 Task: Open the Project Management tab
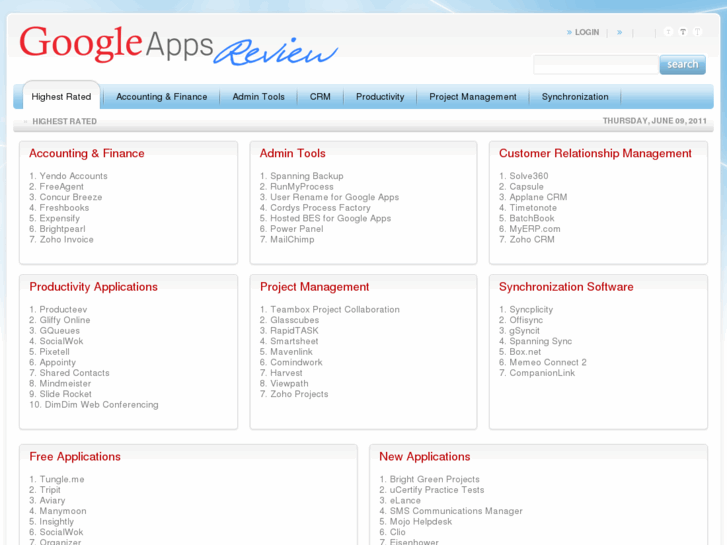click(472, 96)
